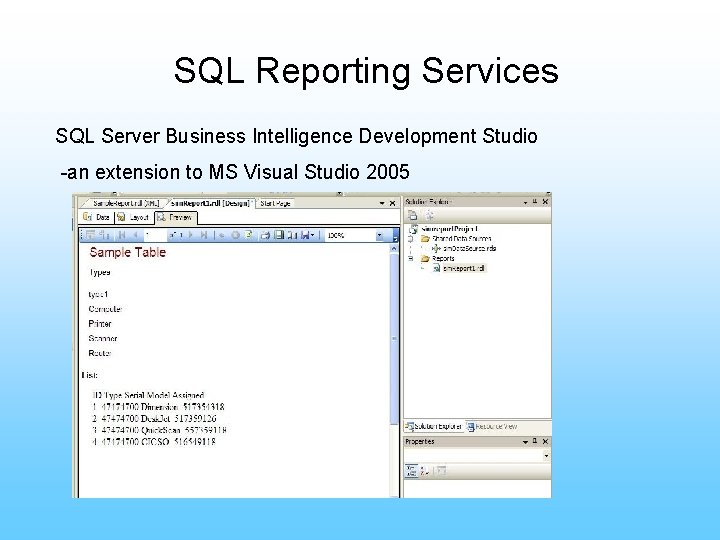Stop report rendering in preview toolbar
The height and width of the screenshot is (540, 720).
click(236, 235)
